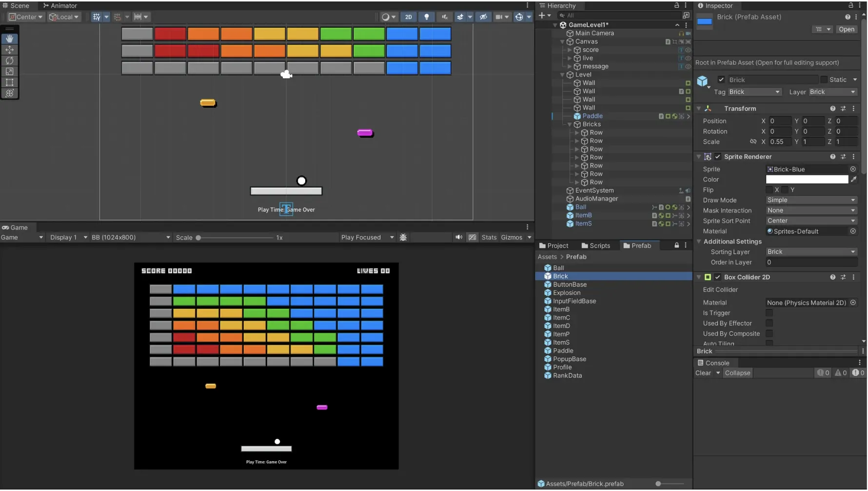Click the Open prefab button
Image resolution: width=868 pixels, height=491 pixels.
coord(847,29)
